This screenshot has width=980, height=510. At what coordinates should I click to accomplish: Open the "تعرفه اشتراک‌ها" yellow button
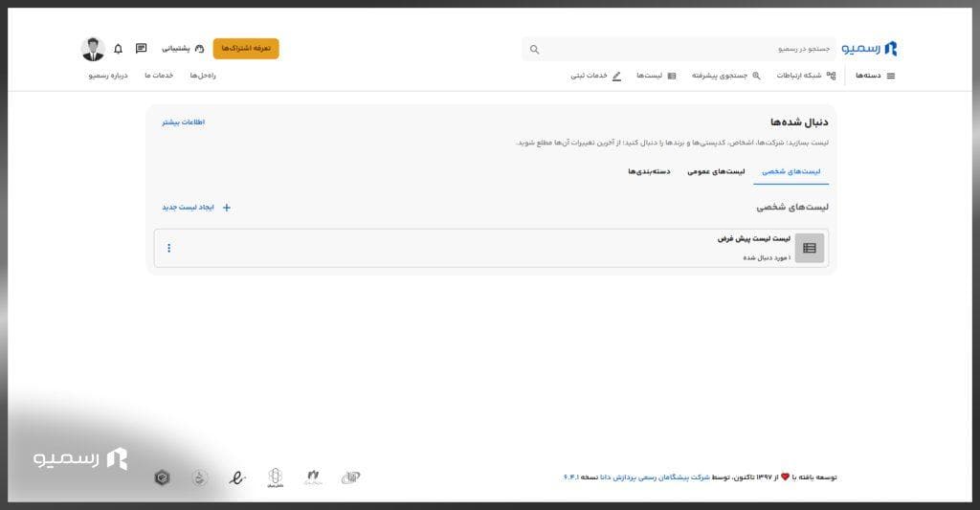click(246, 49)
